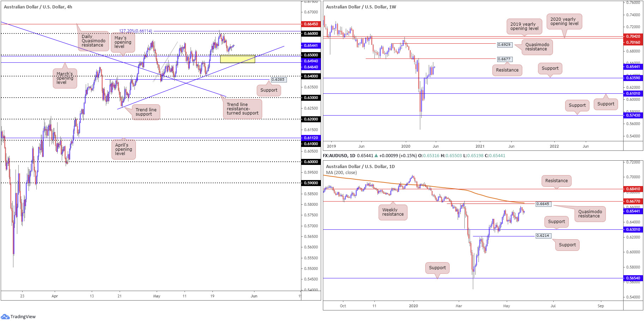
Task: Select the 0.6385 support price tag
Action: [278, 80]
